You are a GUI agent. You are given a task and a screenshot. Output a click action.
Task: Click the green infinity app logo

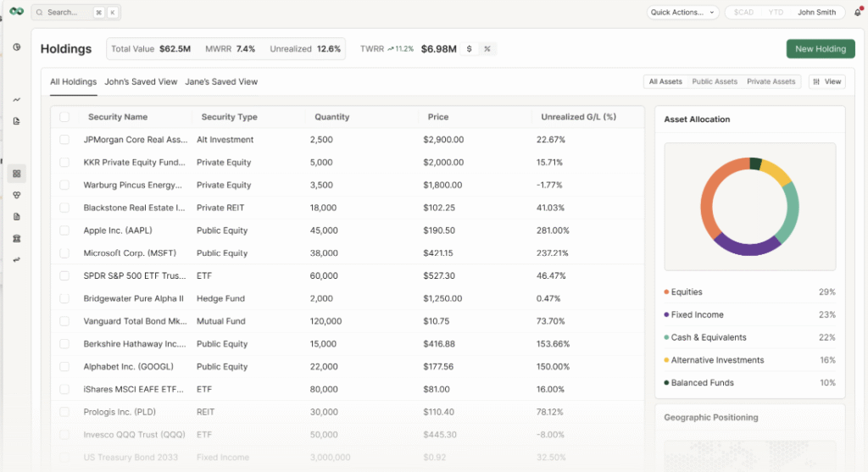[16, 12]
